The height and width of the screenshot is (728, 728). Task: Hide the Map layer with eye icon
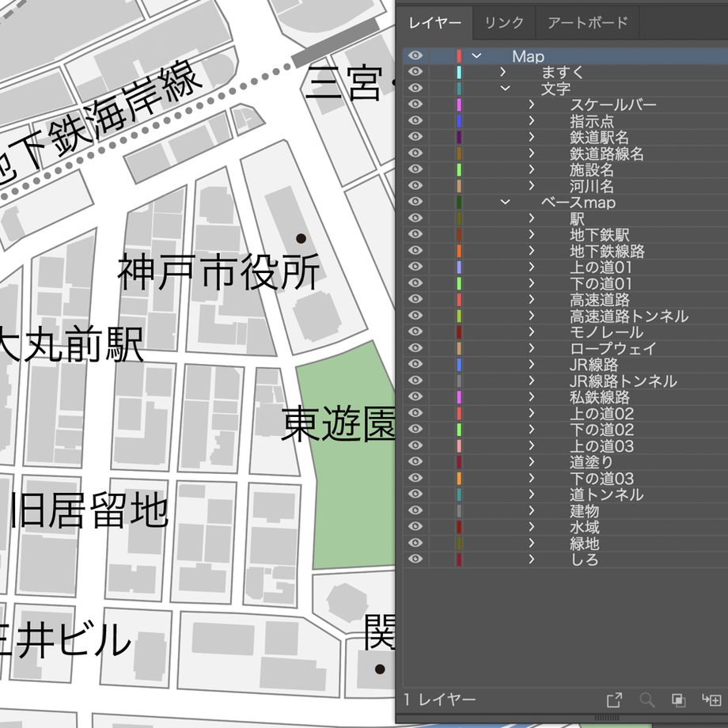[415, 55]
